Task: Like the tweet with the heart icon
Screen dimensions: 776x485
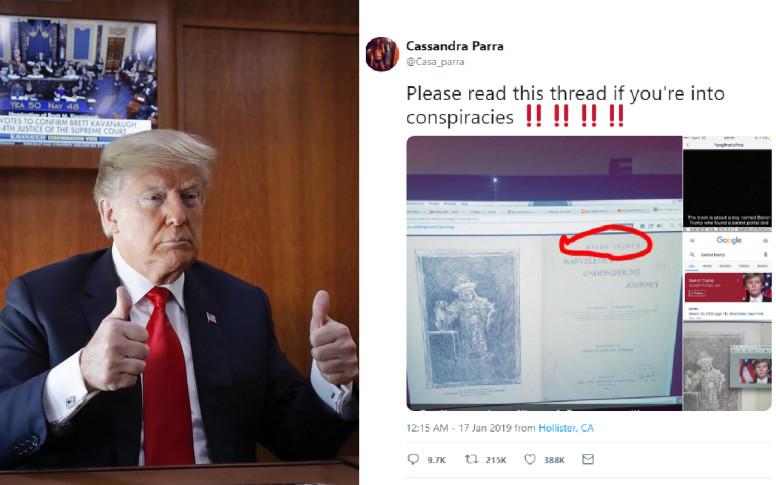Action: (x=530, y=459)
